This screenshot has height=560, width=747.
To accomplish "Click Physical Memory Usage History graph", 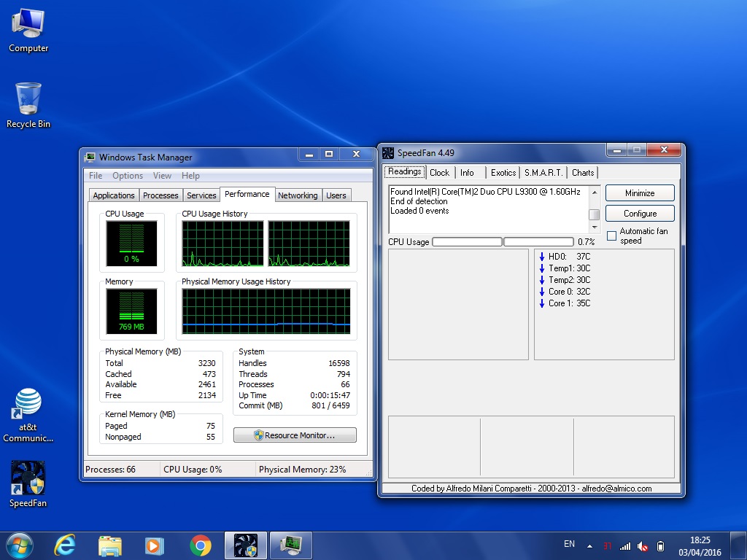I will 266,311.
